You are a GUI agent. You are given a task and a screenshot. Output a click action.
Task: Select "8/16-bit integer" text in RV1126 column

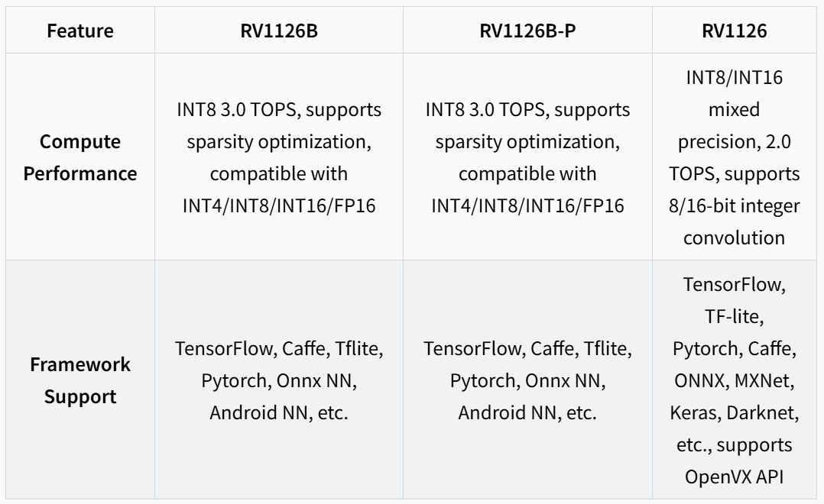(734, 206)
